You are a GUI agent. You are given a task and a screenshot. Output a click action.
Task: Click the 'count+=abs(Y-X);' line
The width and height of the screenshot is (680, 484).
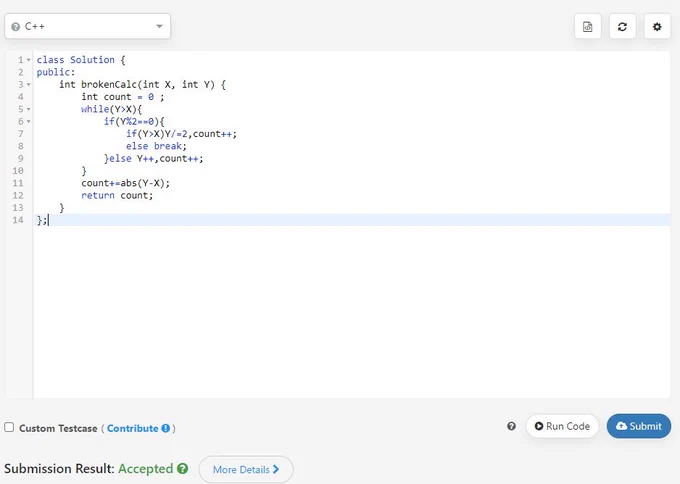[126, 183]
